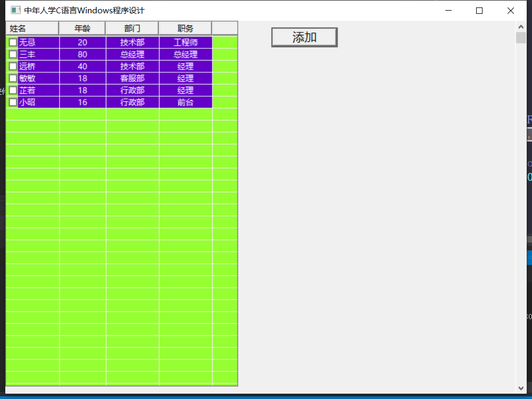532x399 pixels.
Task: Click the scrollbar down arrow
Action: pyautogui.click(x=521, y=388)
